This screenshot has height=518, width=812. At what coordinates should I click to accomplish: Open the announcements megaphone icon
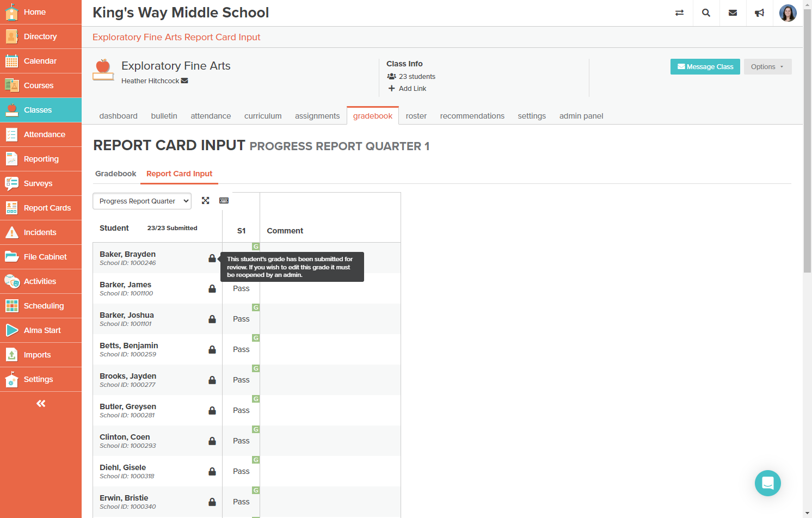click(759, 13)
